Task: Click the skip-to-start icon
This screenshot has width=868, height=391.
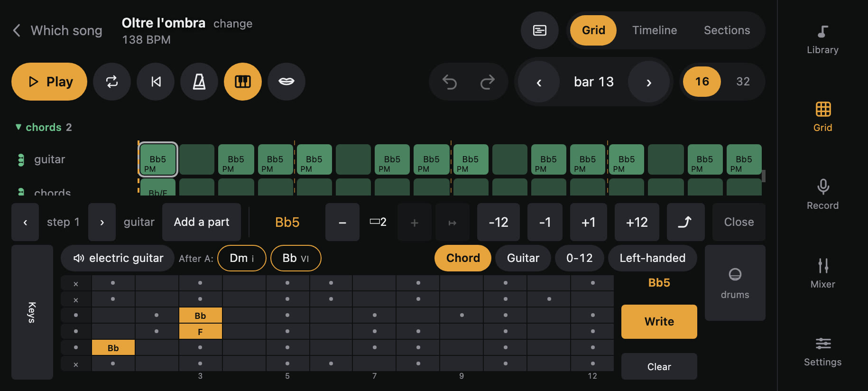Action: coord(156,82)
